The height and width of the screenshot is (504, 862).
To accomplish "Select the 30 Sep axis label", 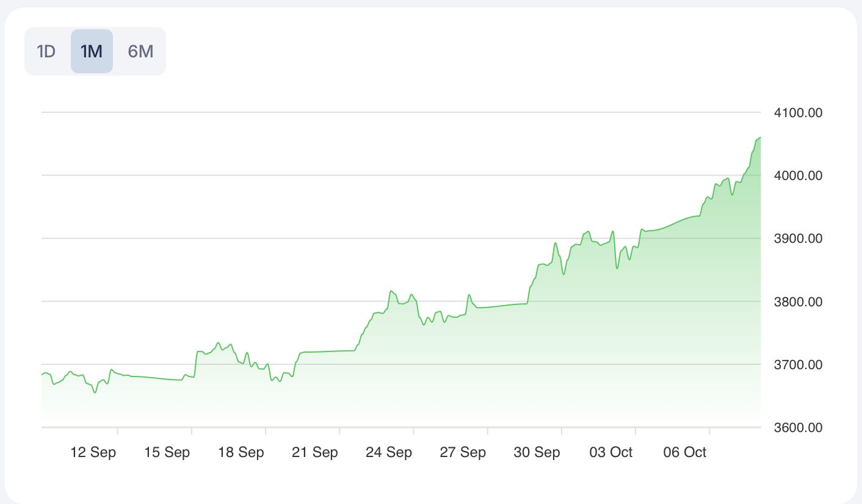I will [537, 452].
